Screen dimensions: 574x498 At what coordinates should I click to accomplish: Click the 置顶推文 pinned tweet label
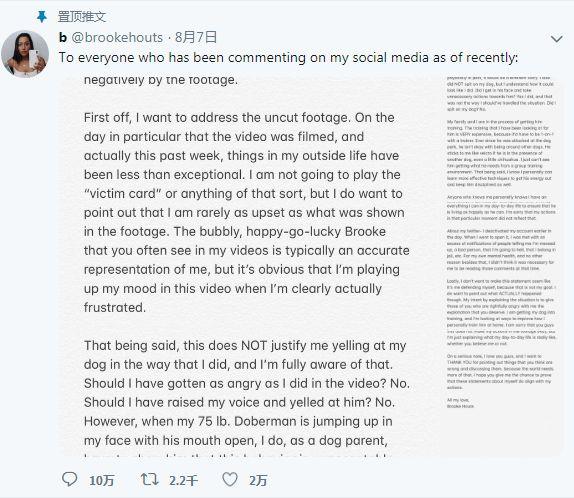(x=82, y=16)
